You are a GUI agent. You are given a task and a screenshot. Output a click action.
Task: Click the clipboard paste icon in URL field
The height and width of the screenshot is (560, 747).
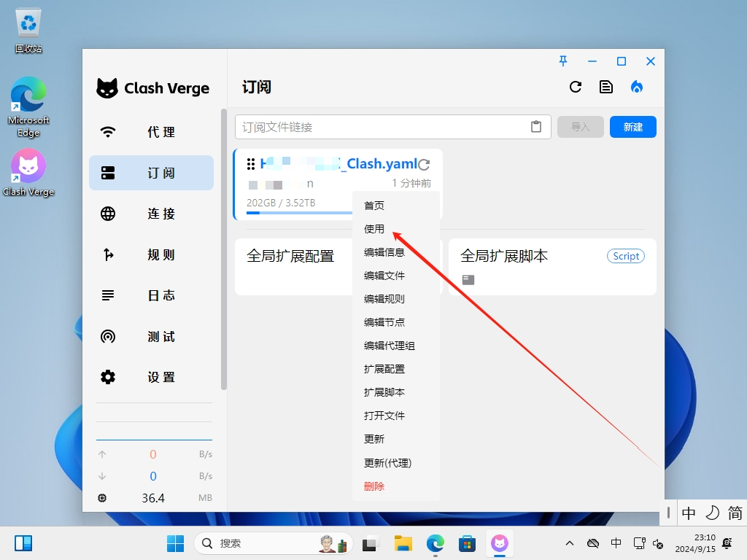tap(537, 126)
